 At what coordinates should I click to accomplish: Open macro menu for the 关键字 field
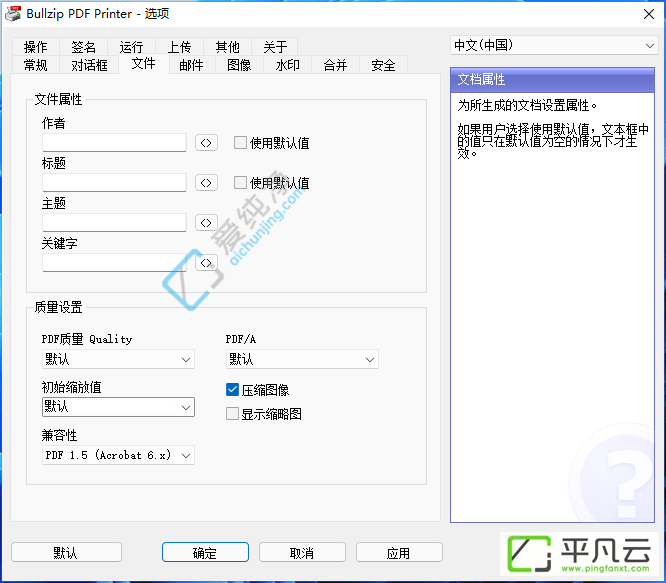(x=206, y=262)
